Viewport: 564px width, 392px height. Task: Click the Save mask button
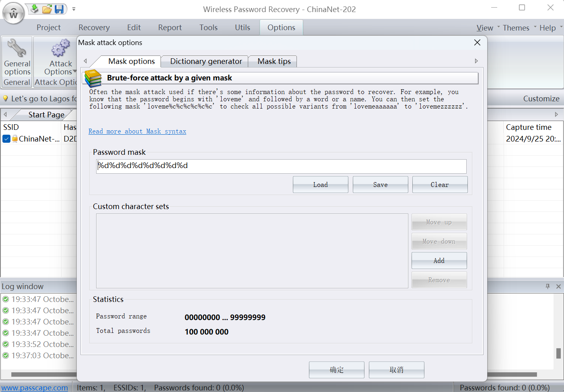coord(380,185)
